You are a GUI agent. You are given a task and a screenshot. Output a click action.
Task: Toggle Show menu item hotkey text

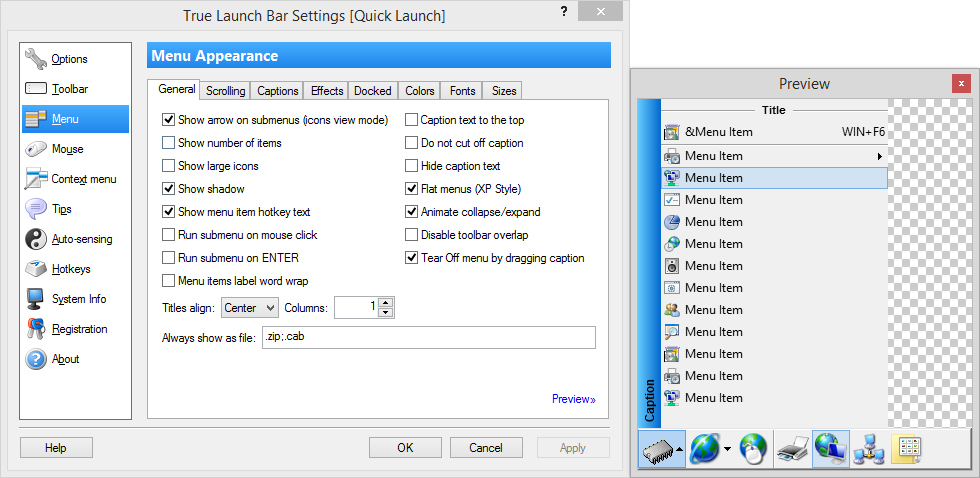(x=168, y=212)
